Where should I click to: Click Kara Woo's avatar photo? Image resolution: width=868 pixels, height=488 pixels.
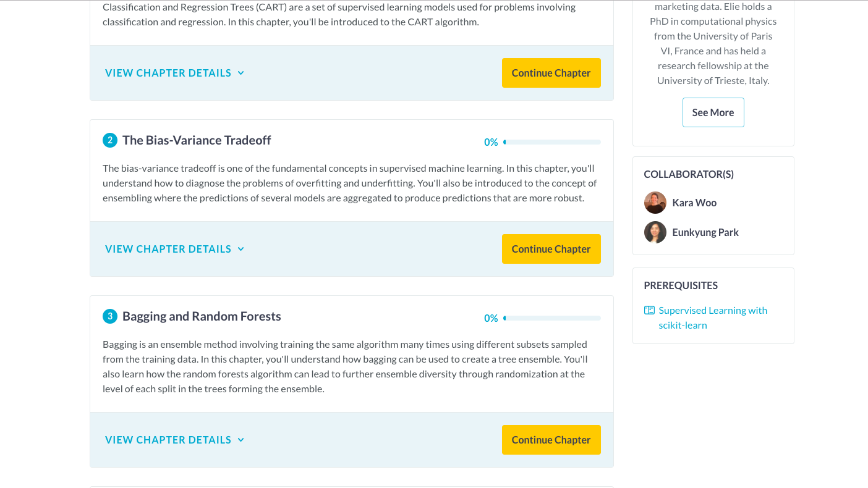(655, 203)
